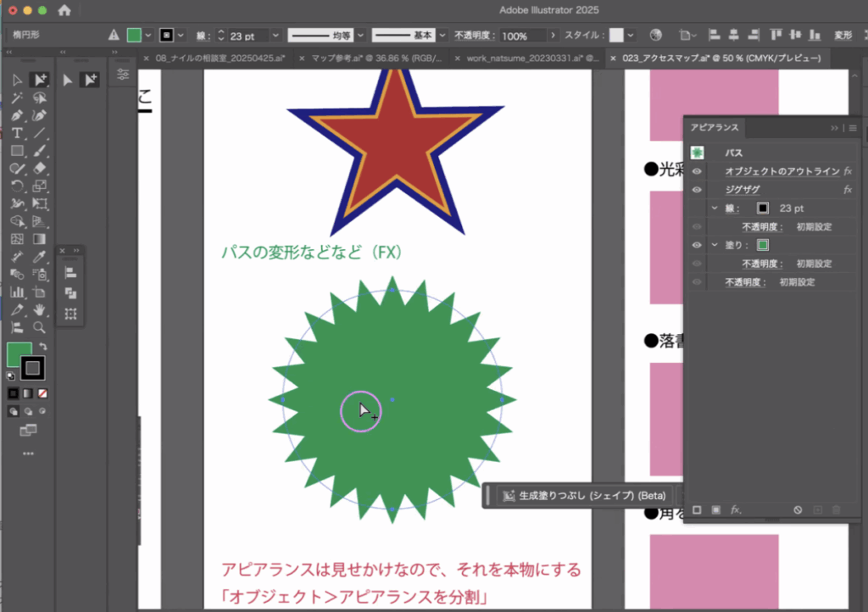Screen dimensions: 868x612
Task: Select the Zoom magnifier tool
Action: (39, 327)
